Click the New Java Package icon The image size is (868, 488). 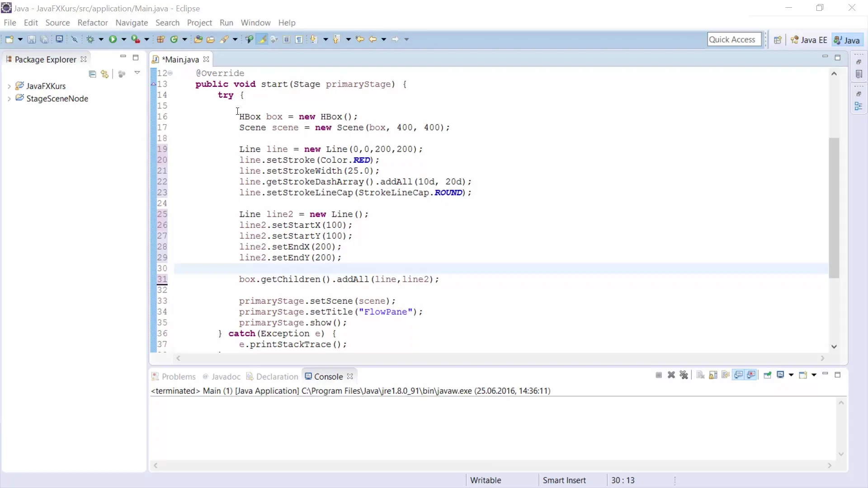click(x=160, y=39)
